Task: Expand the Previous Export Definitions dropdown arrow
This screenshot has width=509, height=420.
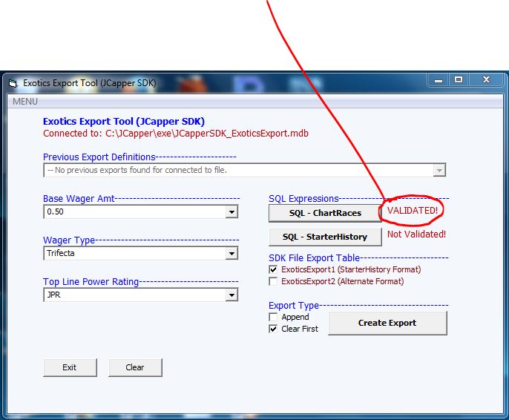Action: click(x=439, y=170)
